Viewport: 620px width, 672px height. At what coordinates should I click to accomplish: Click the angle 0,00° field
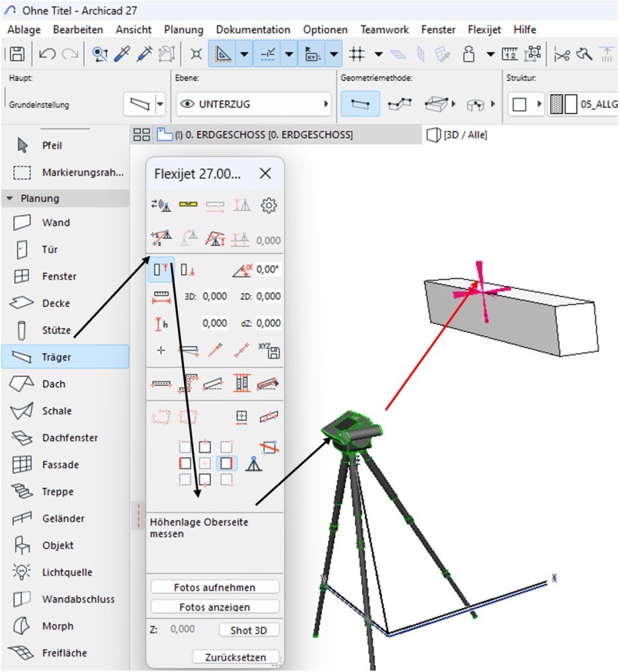tap(268, 269)
